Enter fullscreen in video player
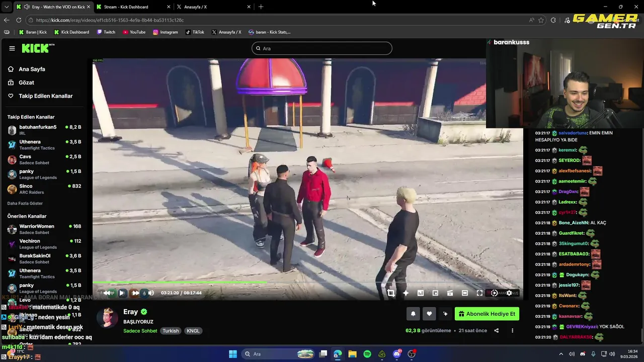Image resolution: width=644 pixels, height=362 pixels. (x=479, y=293)
